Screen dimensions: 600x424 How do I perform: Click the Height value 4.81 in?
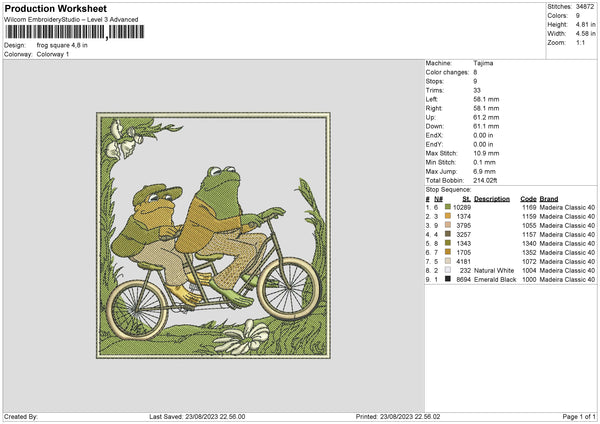click(585, 24)
